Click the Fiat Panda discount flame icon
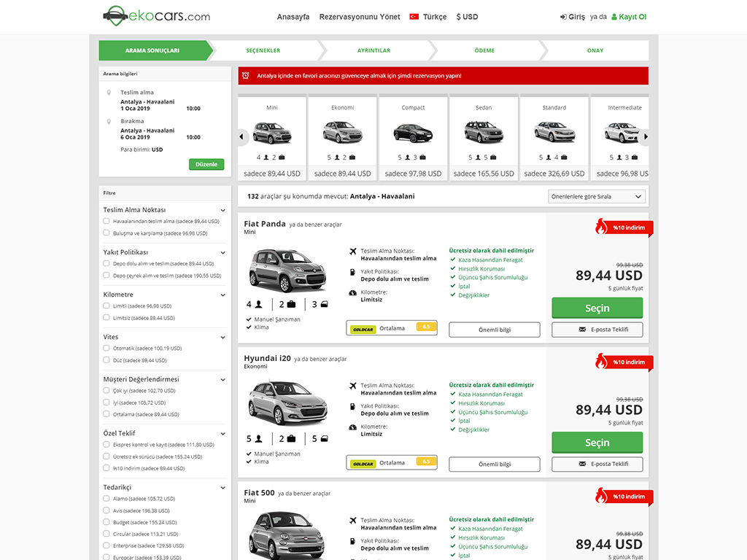747x560 pixels. (601, 226)
